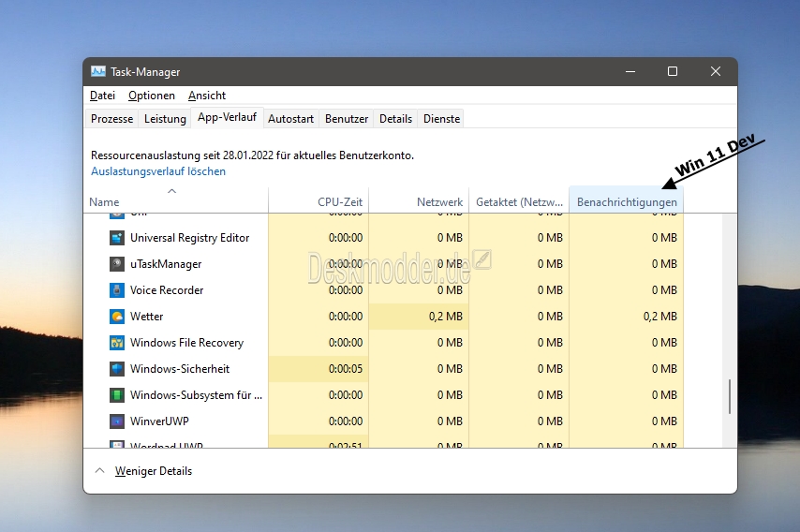Open the Ansicht menu
The height and width of the screenshot is (532, 800).
tap(207, 96)
